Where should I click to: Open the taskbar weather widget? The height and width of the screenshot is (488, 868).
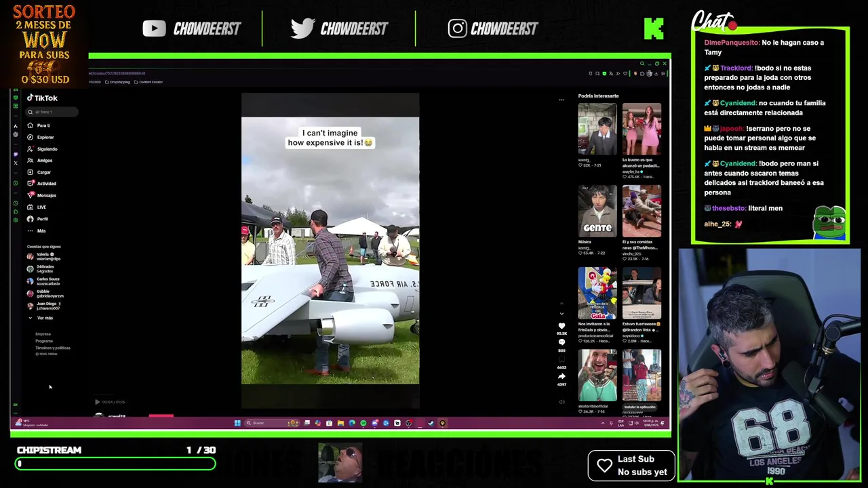pyautogui.click(x=33, y=423)
